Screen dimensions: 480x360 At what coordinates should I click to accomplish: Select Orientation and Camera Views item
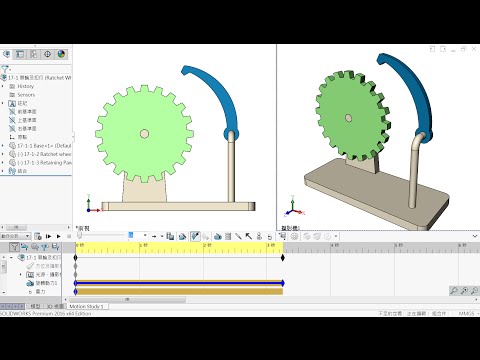point(43,266)
